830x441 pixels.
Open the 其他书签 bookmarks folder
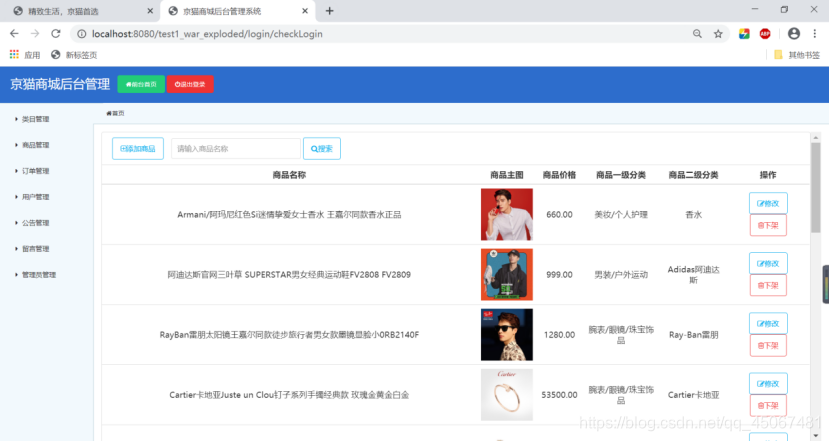click(797, 55)
